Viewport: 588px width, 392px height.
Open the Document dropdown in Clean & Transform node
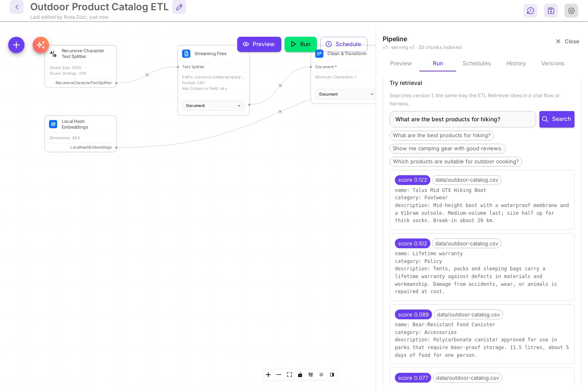(345, 94)
